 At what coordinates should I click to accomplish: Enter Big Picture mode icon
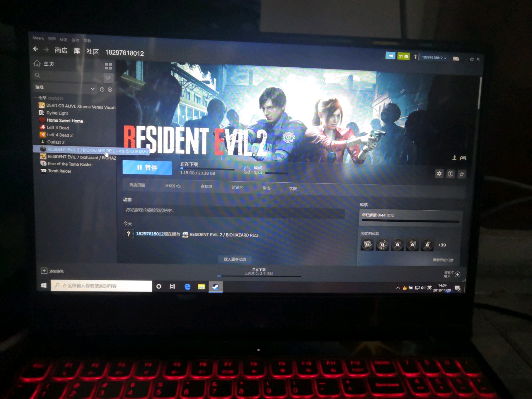pyautogui.click(x=456, y=59)
